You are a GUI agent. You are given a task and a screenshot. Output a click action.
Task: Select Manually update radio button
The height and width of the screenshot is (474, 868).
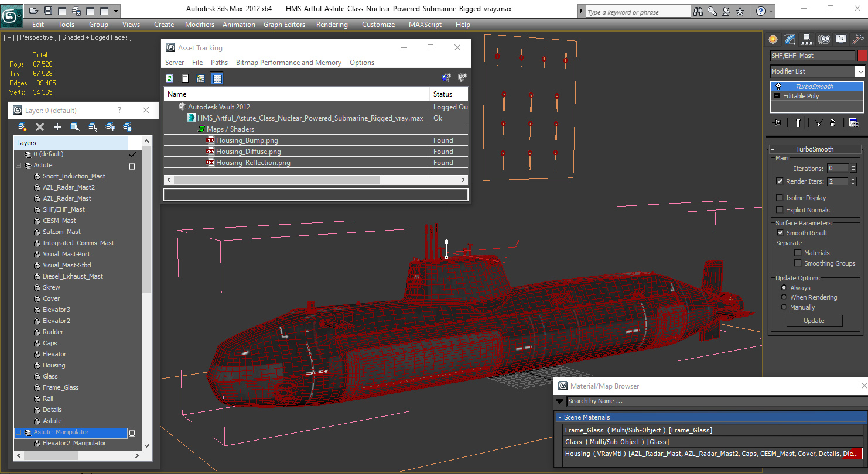[x=784, y=307]
